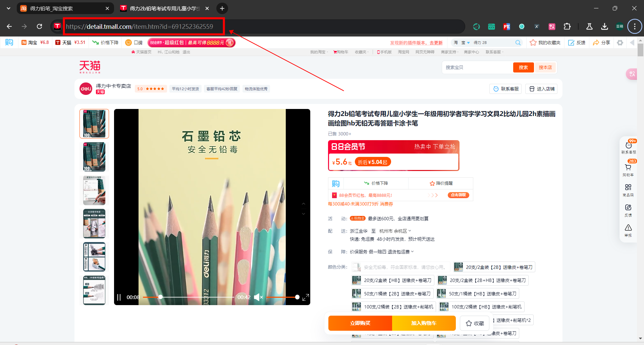The image size is (644, 345).
Task: Select 20支/2盒装【HB】送橡皮+卷笔刀 option
Action: pyautogui.click(x=393, y=280)
